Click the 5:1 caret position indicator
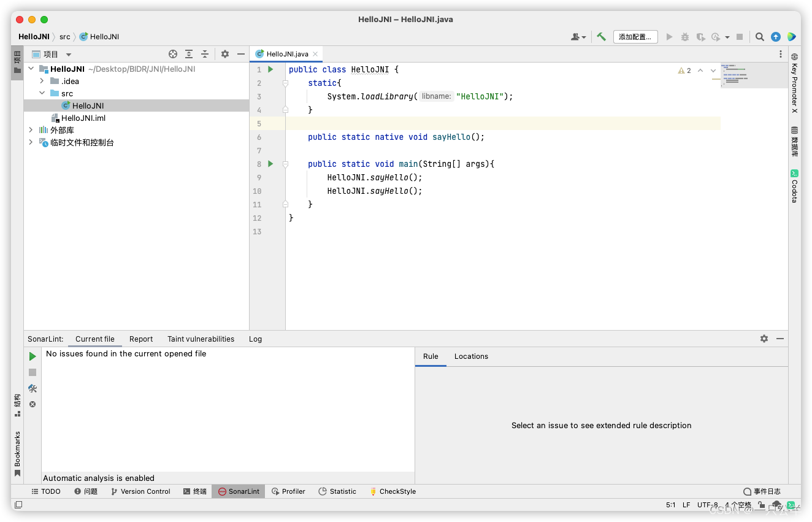The height and width of the screenshot is (522, 812). point(670,505)
